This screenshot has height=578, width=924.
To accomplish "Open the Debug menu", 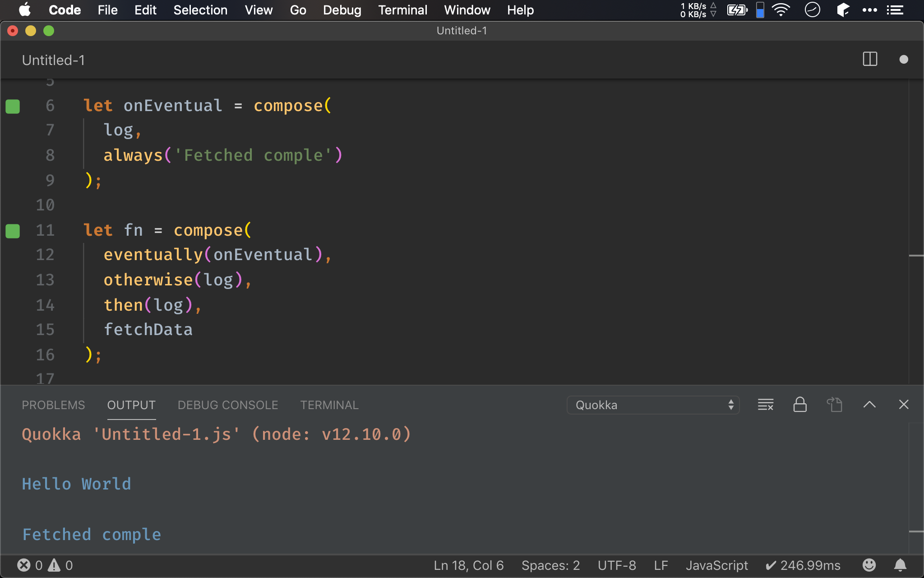I will (342, 10).
